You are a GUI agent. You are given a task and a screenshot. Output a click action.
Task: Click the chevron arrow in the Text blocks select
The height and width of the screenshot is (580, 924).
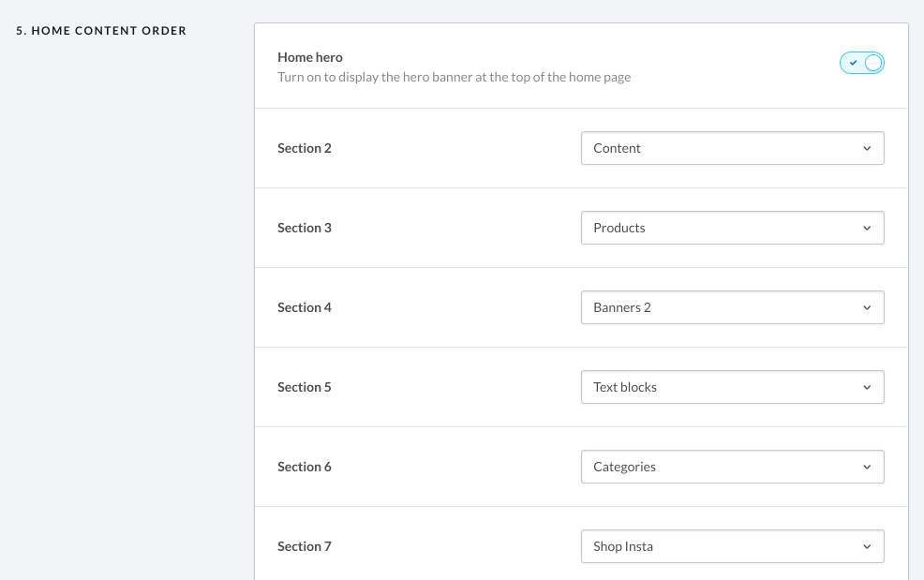pos(867,387)
